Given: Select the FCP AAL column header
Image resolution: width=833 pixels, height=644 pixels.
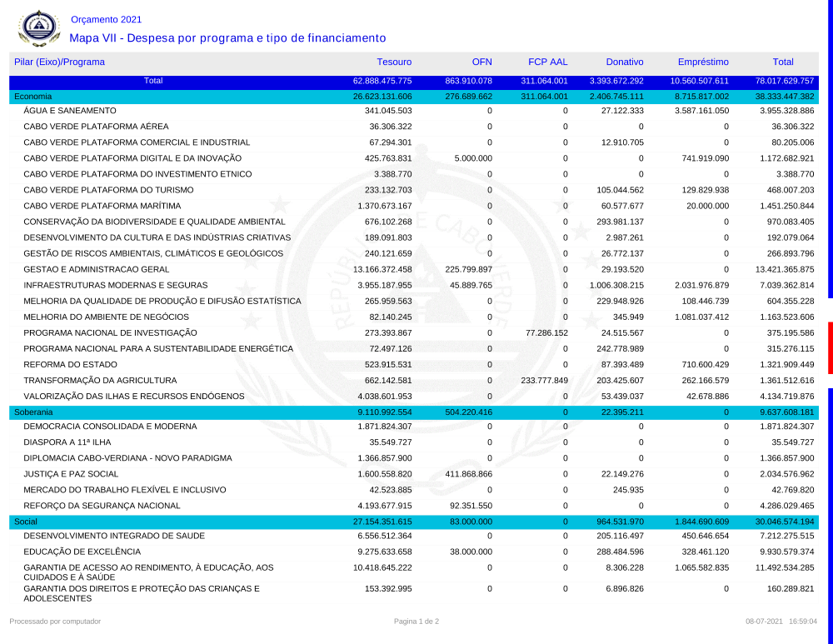Looking at the screenshot, I should [x=547, y=62].
